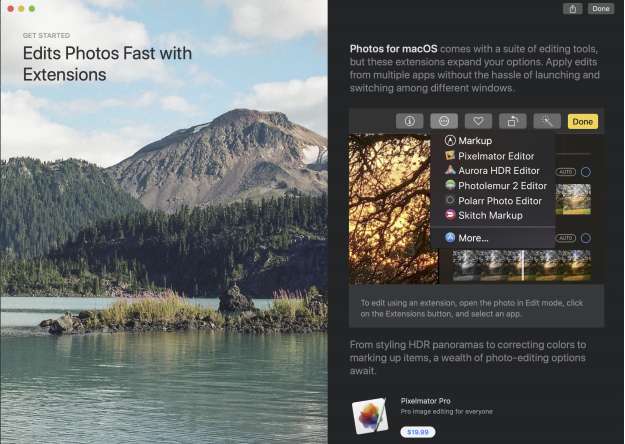Select the magic wand Auto Enhance icon
The image size is (625, 444).
(x=547, y=121)
